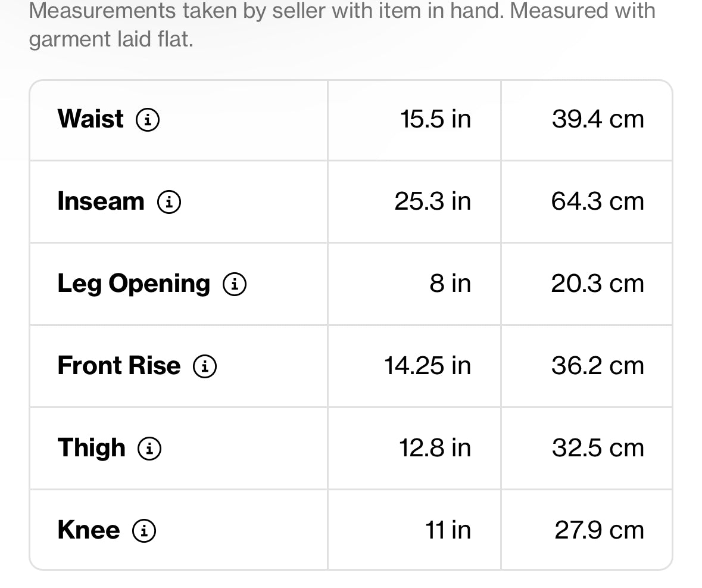Click the Front Rise info icon
702x588 pixels.
(205, 366)
